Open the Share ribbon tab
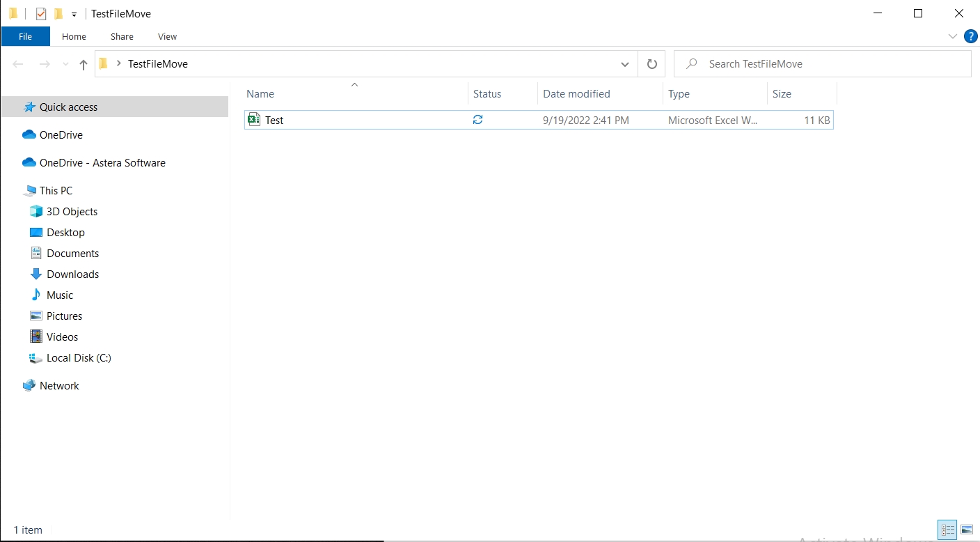Viewport: 980px width, 542px height. [122, 36]
